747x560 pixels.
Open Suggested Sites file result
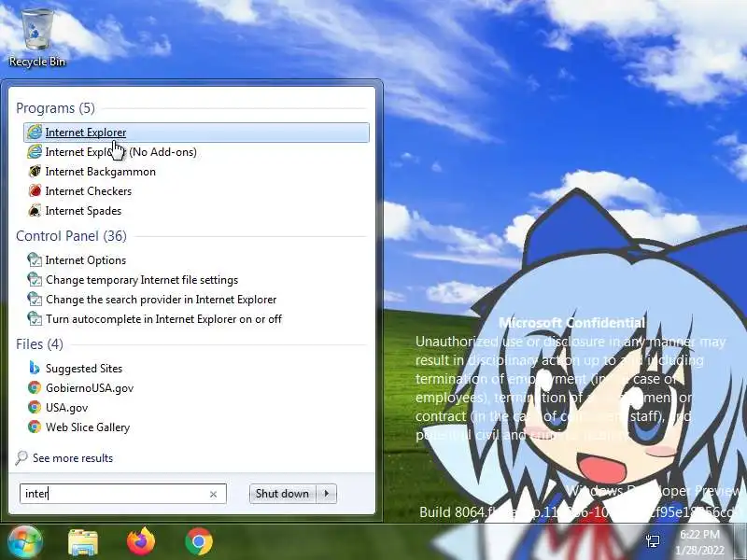coord(84,368)
